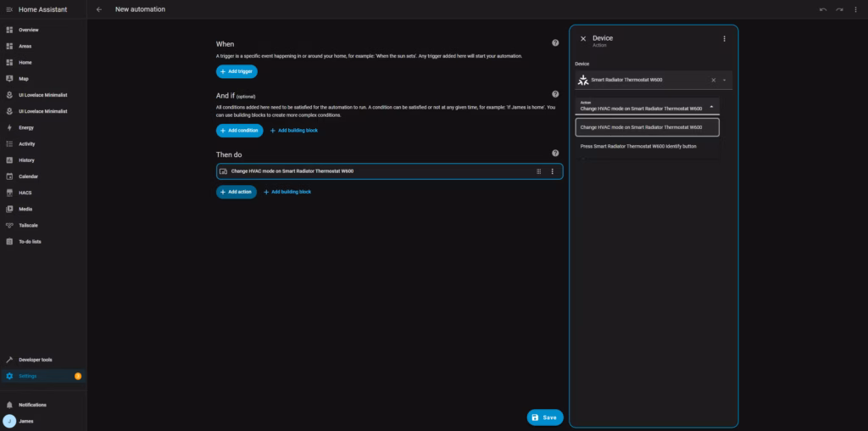This screenshot has width=868, height=431.
Task: Click Add building block link under conditions
Action: (x=294, y=131)
